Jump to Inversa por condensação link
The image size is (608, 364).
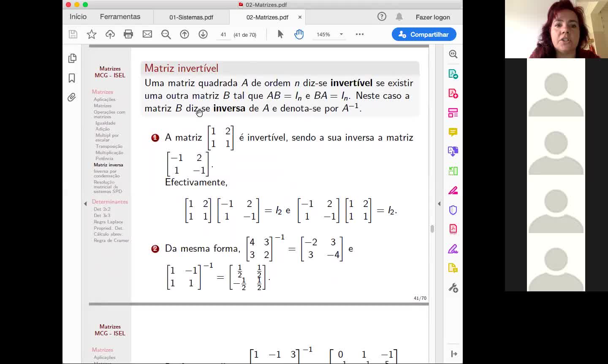[x=107, y=174]
